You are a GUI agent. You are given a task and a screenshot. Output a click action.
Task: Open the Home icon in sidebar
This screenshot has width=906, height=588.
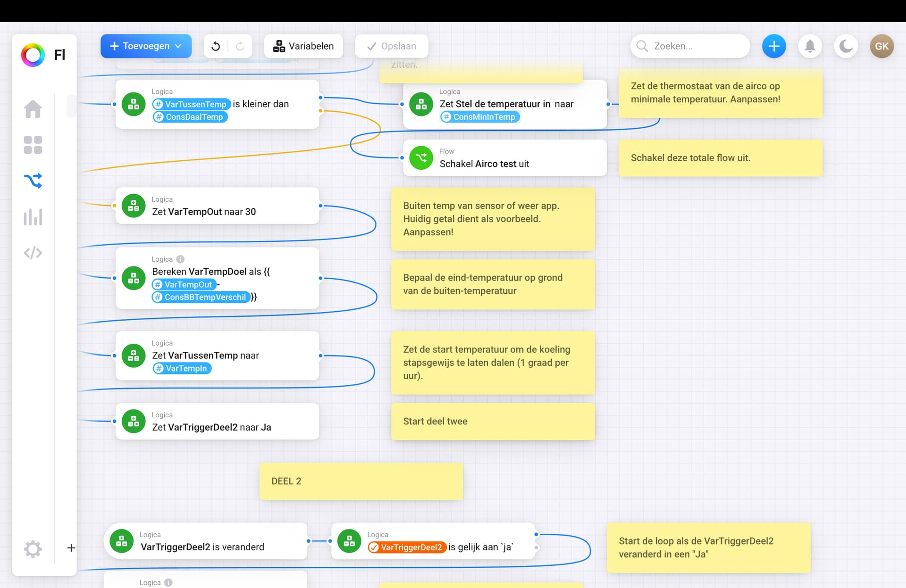(33, 109)
